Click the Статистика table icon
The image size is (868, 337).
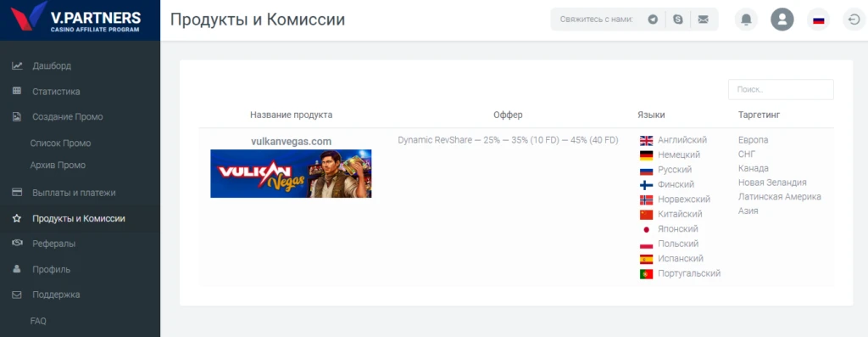(x=17, y=92)
